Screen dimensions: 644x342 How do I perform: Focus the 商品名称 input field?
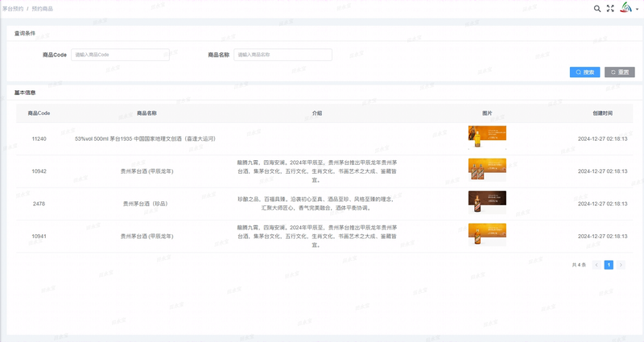(x=283, y=55)
